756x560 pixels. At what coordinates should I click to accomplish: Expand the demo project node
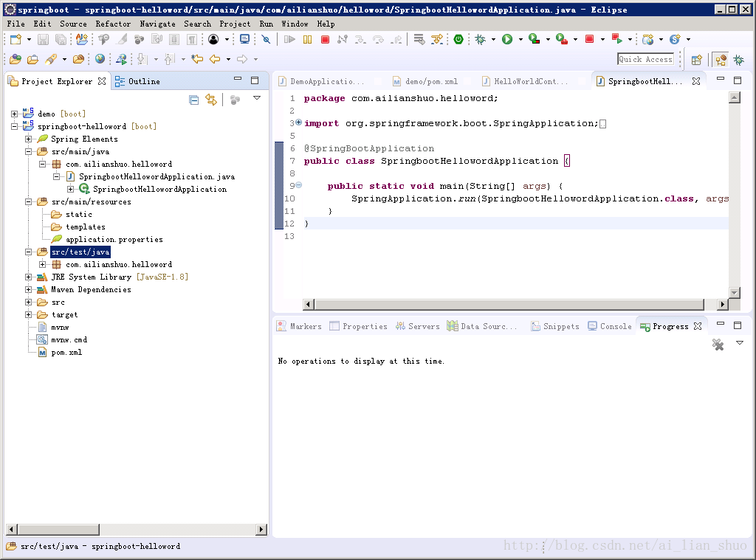coord(15,114)
